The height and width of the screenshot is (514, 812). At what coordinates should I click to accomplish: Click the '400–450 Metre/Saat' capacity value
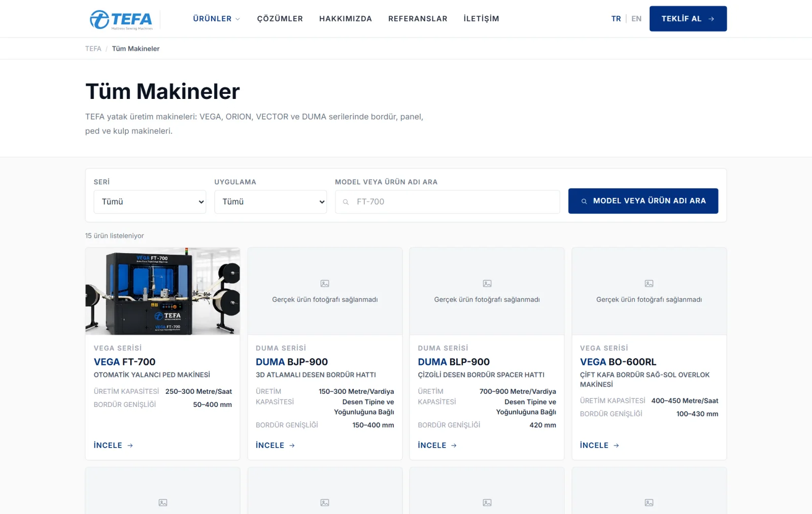685,401
